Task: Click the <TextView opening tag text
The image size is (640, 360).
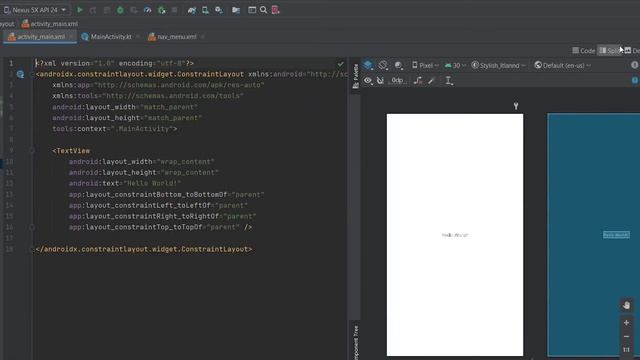Action: click(71, 151)
